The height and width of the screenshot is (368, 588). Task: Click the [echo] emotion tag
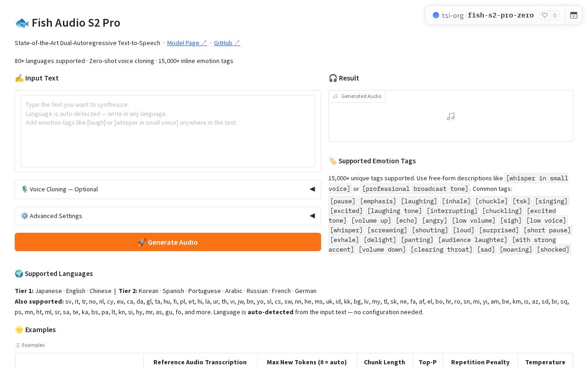click(407, 220)
